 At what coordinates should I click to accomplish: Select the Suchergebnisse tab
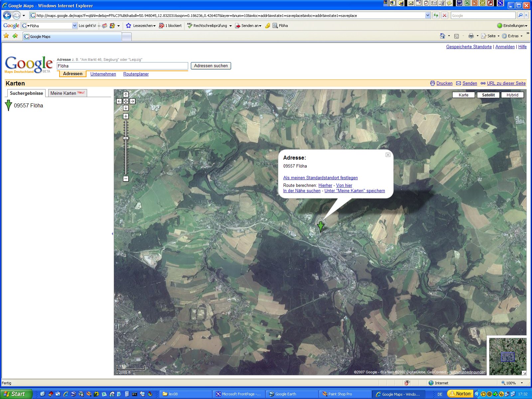pyautogui.click(x=26, y=93)
